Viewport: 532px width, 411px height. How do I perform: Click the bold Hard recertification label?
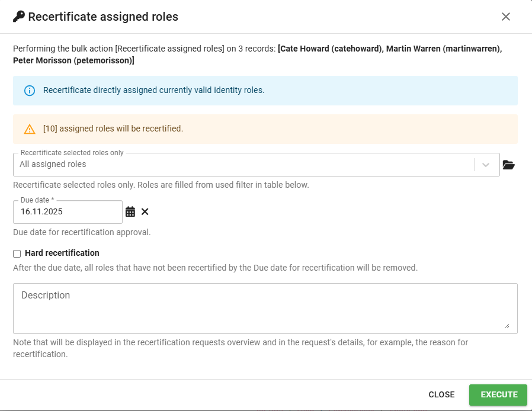[62, 253]
